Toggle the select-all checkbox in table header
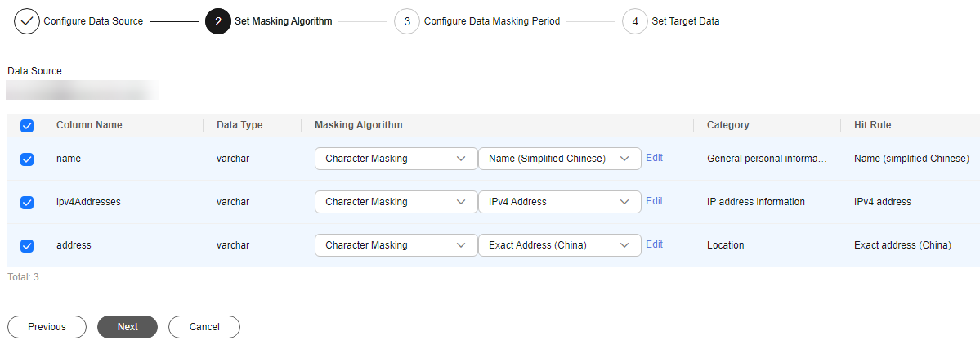The width and height of the screenshot is (980, 345). tap(27, 126)
